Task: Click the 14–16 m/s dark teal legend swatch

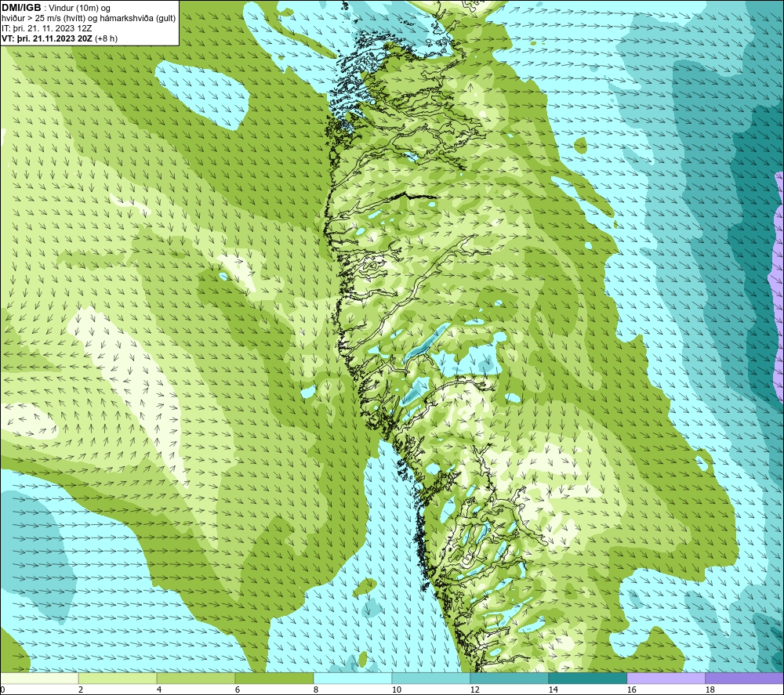Action: pyautogui.click(x=587, y=679)
